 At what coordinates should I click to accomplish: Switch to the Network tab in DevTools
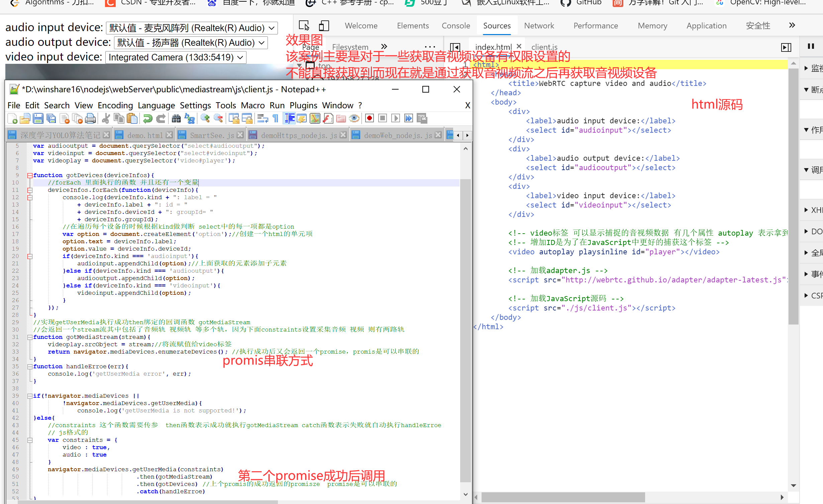click(539, 26)
